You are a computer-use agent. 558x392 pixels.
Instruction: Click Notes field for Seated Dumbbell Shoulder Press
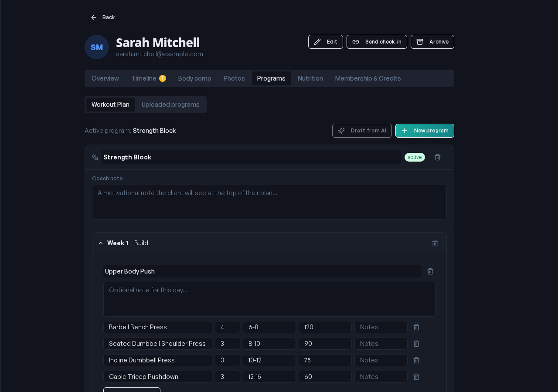tap(381, 344)
